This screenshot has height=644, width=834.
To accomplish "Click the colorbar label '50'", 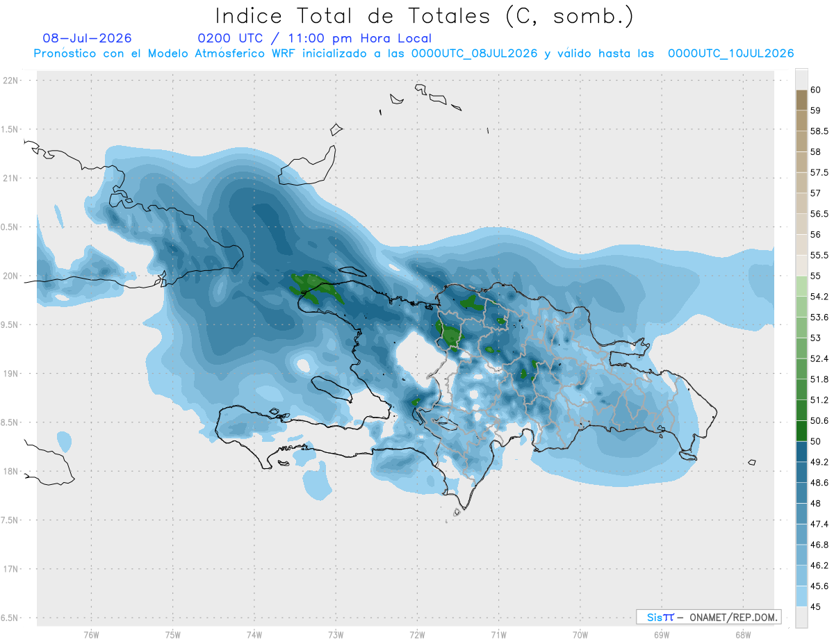I will coord(815,441).
